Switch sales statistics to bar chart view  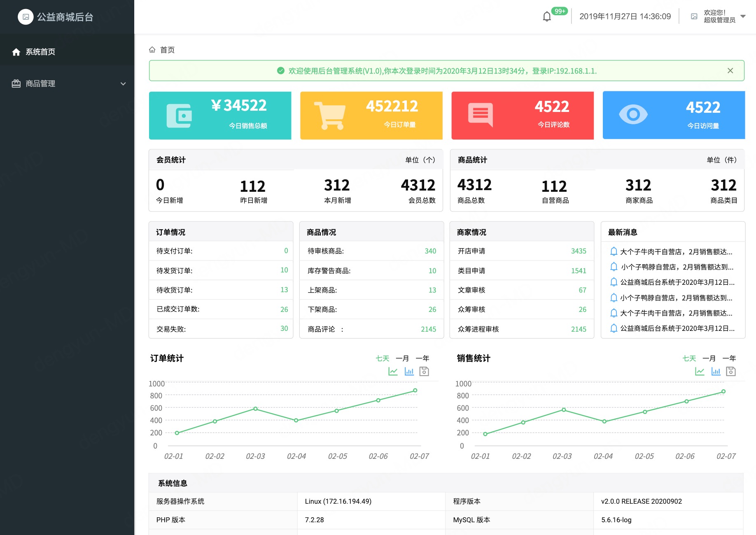(x=716, y=372)
